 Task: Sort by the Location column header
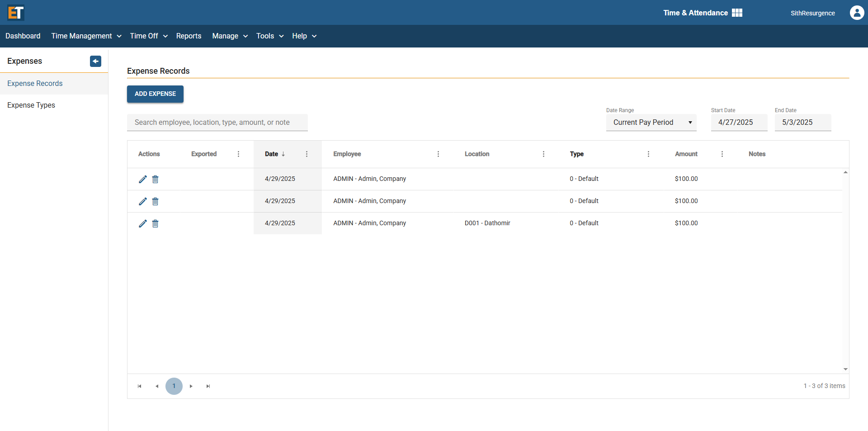(477, 154)
